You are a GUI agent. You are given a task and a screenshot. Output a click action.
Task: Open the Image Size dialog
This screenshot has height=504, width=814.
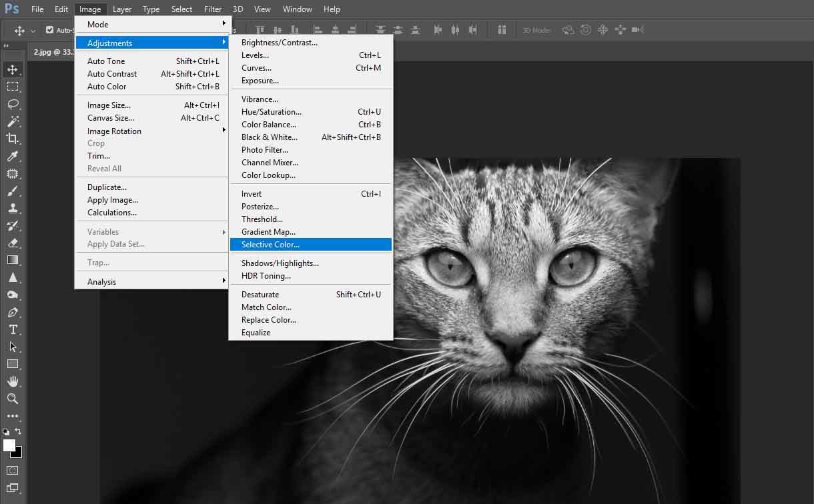[153, 105]
